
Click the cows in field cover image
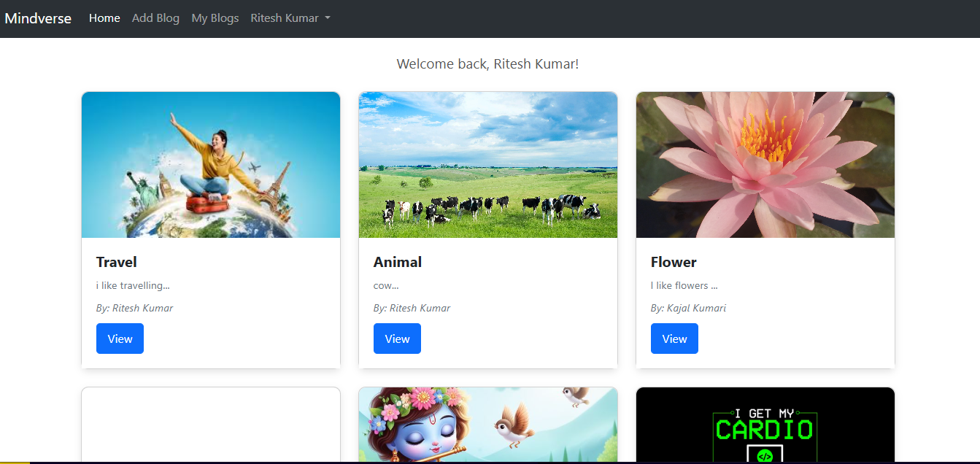[x=488, y=165]
